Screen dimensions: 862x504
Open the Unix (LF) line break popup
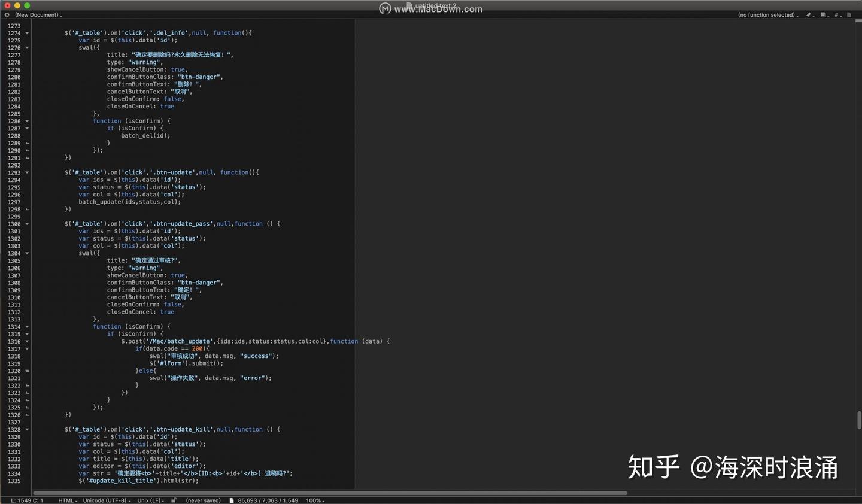click(150, 500)
